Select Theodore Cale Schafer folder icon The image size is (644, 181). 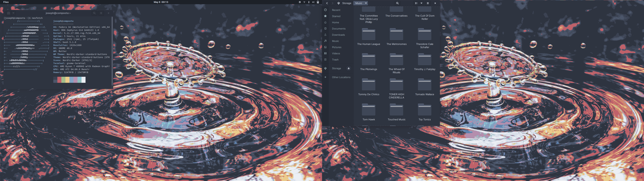(425, 35)
